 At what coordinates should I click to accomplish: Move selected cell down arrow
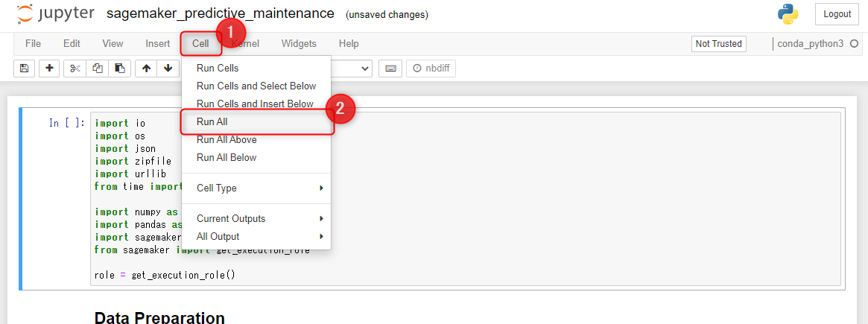coord(168,69)
